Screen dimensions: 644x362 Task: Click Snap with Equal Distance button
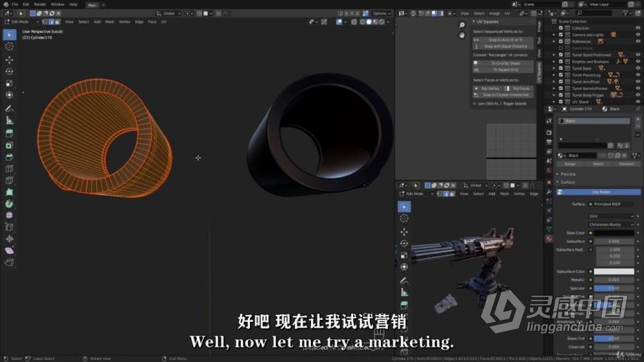click(x=503, y=46)
